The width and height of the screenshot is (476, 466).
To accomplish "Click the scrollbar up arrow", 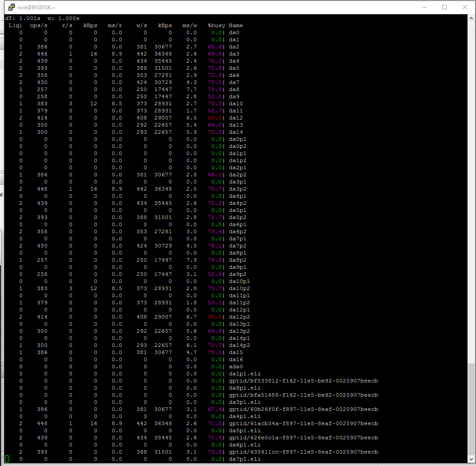I will [x=471, y=18].
